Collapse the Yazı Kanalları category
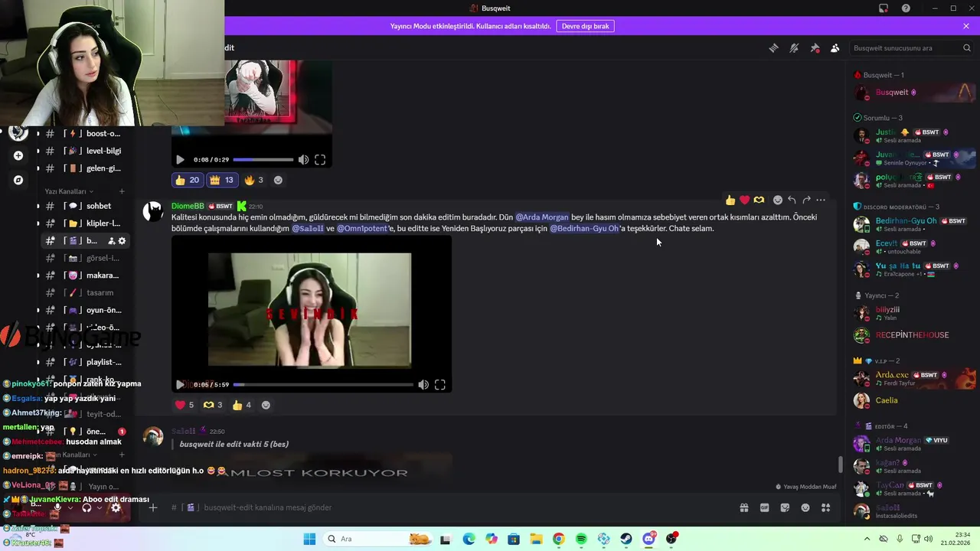This screenshot has height=551, width=980. coord(68,191)
